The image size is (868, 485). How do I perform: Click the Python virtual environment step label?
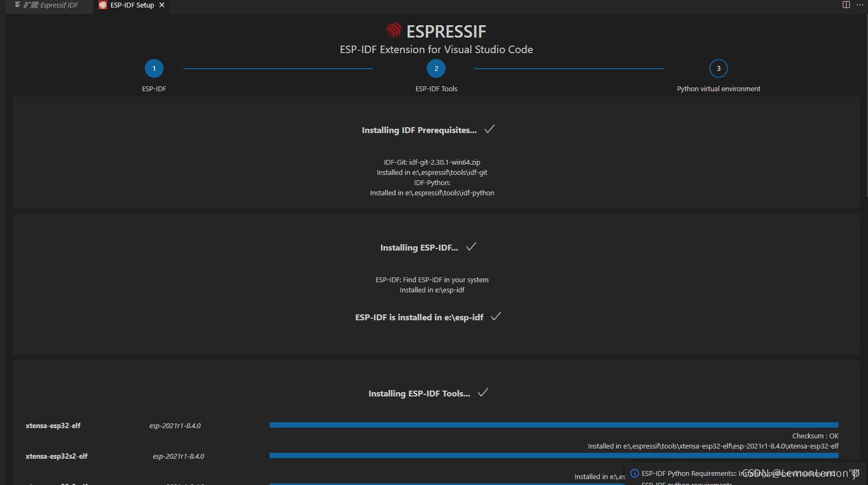tap(718, 89)
